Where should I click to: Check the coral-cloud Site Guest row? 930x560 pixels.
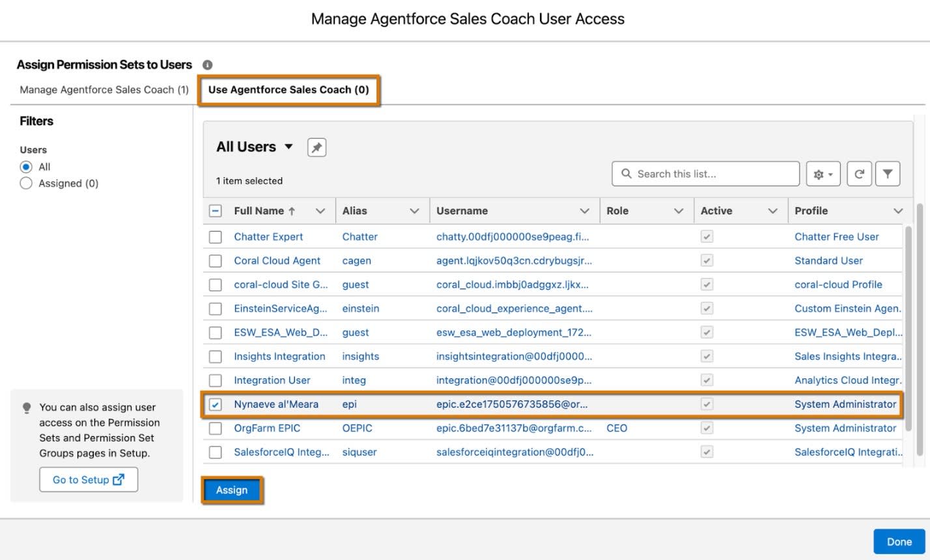coord(216,285)
